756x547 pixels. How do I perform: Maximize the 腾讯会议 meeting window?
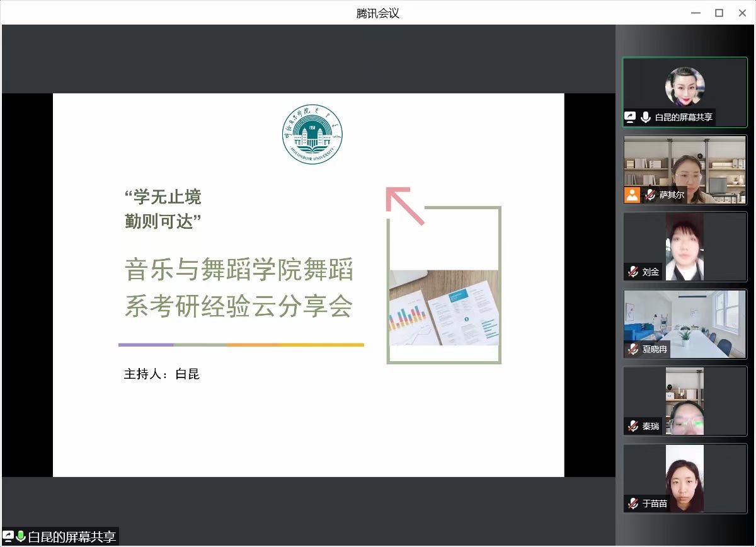(719, 13)
